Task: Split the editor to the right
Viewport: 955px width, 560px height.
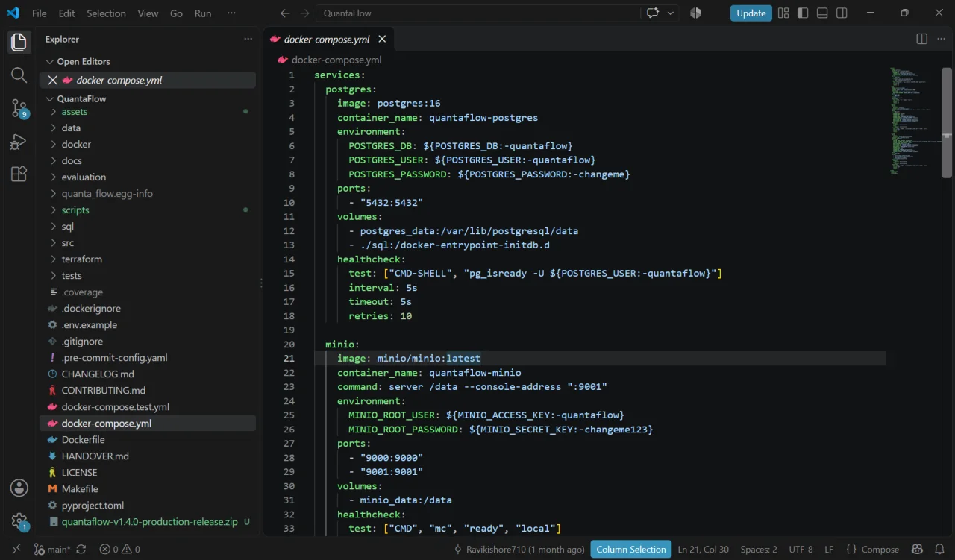Action: (921, 39)
